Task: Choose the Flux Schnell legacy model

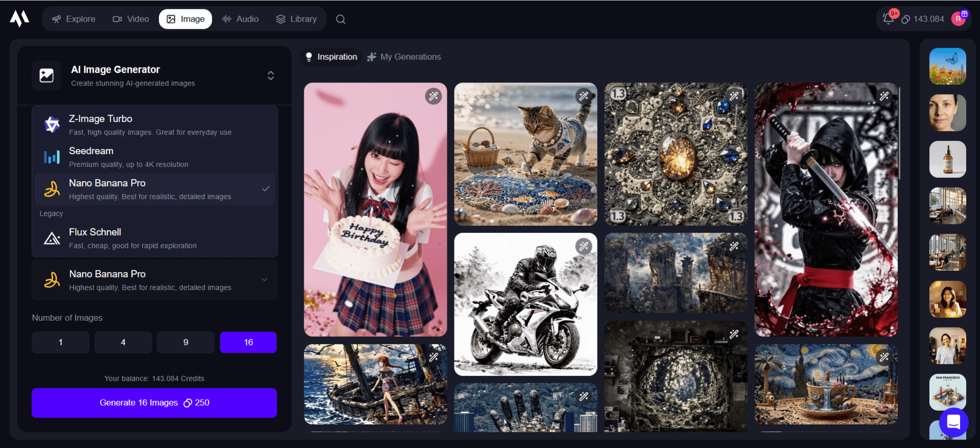Action: click(x=155, y=238)
